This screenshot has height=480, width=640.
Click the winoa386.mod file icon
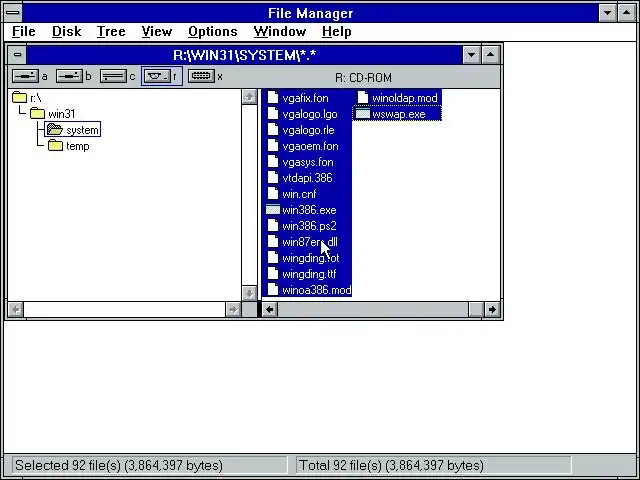point(273,290)
